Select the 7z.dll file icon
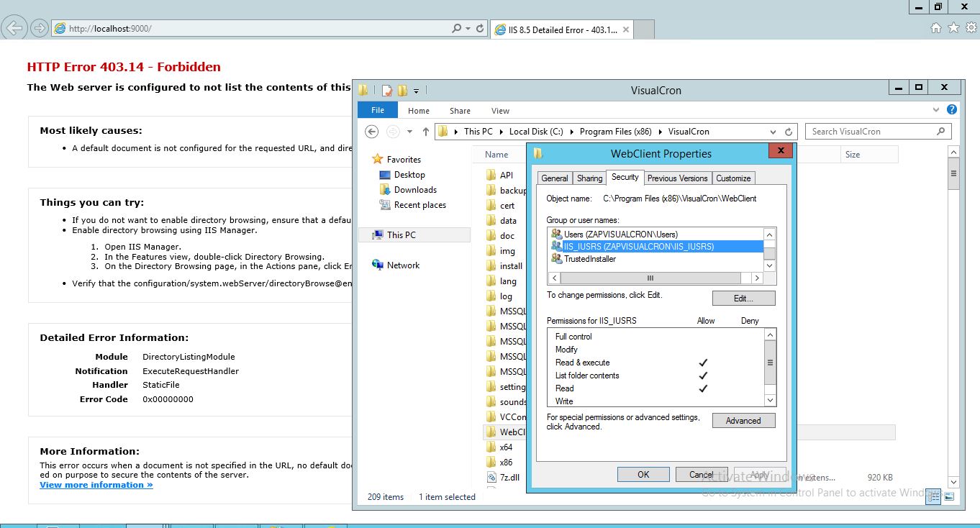The image size is (980, 528). coord(491,478)
